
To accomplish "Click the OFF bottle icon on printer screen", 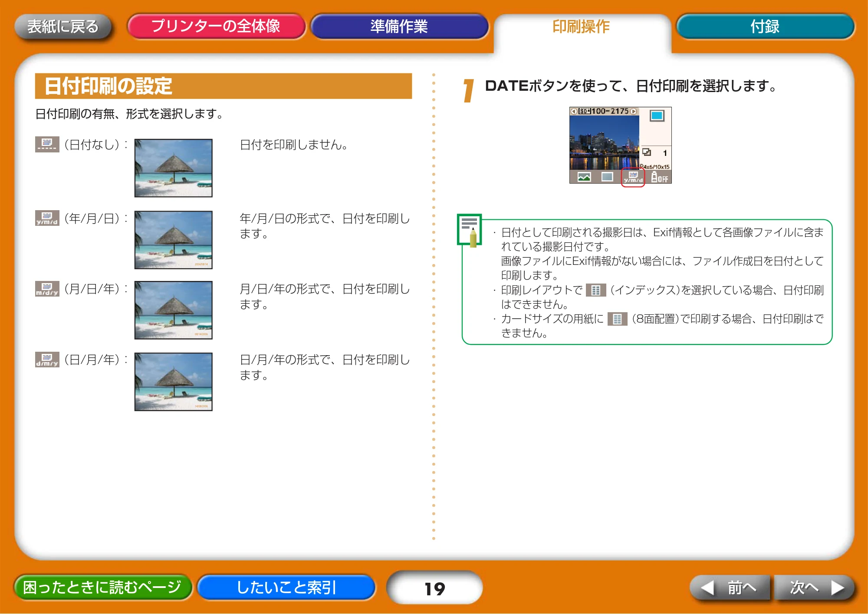I will 659,177.
